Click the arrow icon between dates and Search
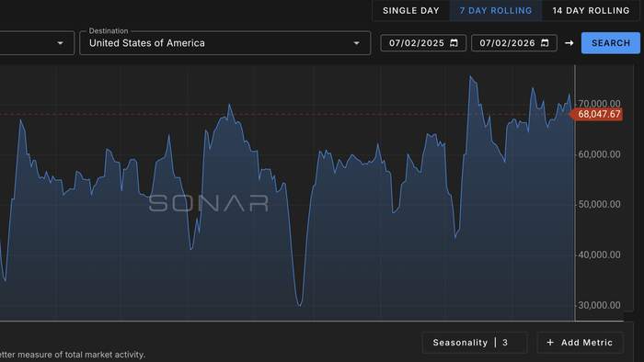 569,43
